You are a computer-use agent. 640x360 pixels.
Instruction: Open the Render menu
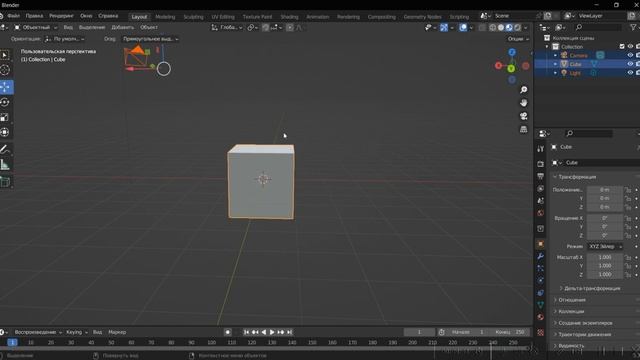click(61, 16)
